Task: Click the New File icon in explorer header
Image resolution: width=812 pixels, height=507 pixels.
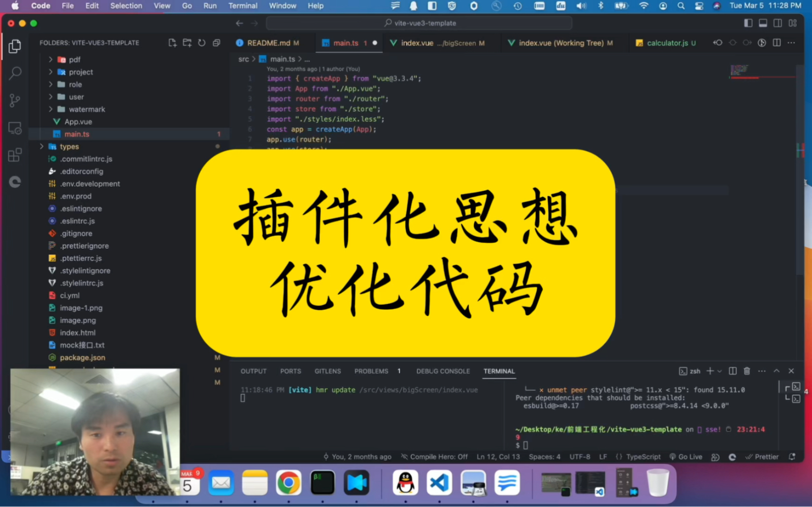Action: point(173,43)
